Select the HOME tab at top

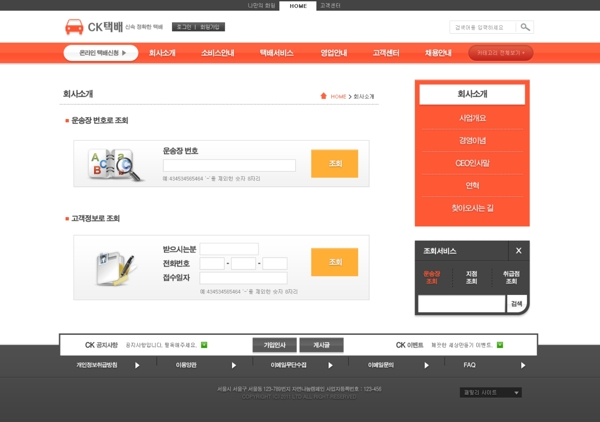[x=298, y=6]
